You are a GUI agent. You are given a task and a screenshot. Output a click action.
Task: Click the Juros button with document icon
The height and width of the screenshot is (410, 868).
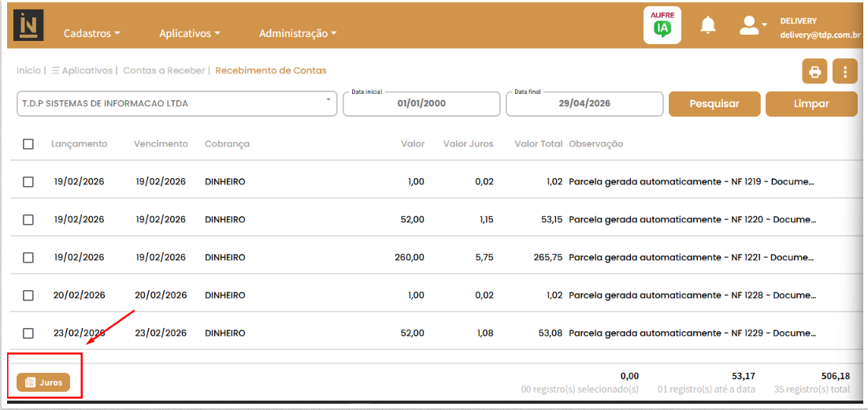[43, 382]
